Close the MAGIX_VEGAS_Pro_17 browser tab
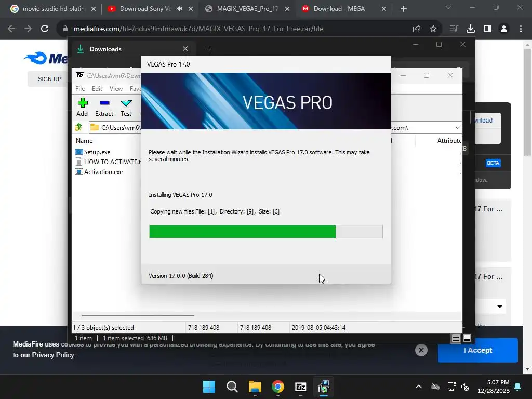Viewport: 532px width, 399px height. pos(287,9)
